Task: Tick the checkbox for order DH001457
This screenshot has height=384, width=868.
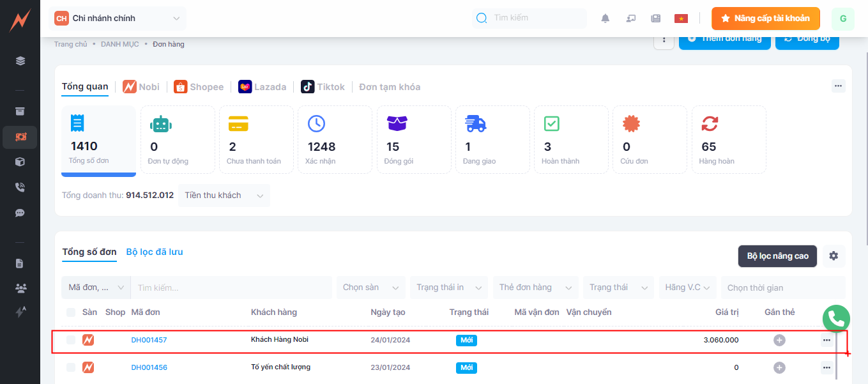Action: click(71, 340)
